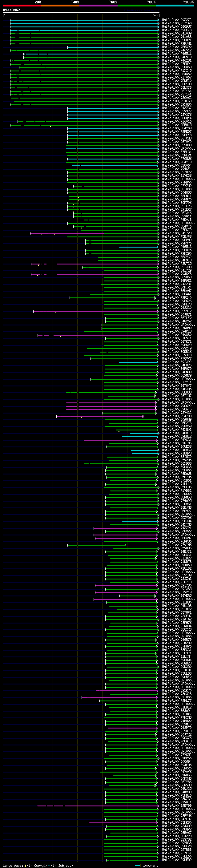Click the UniRef100_Q3KK80 label
This screenshot has height=868, width=197.
176,822
